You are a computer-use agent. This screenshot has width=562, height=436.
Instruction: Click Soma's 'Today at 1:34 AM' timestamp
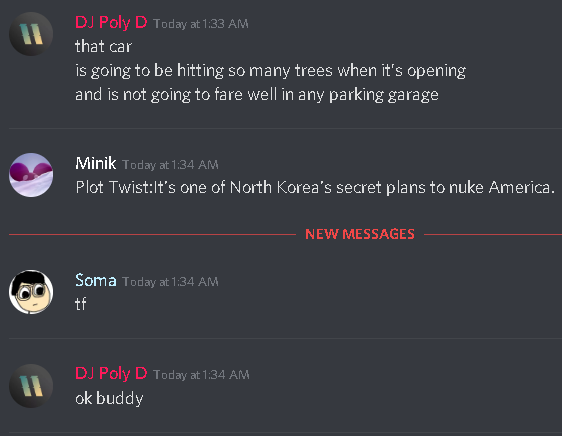pyautogui.click(x=170, y=282)
